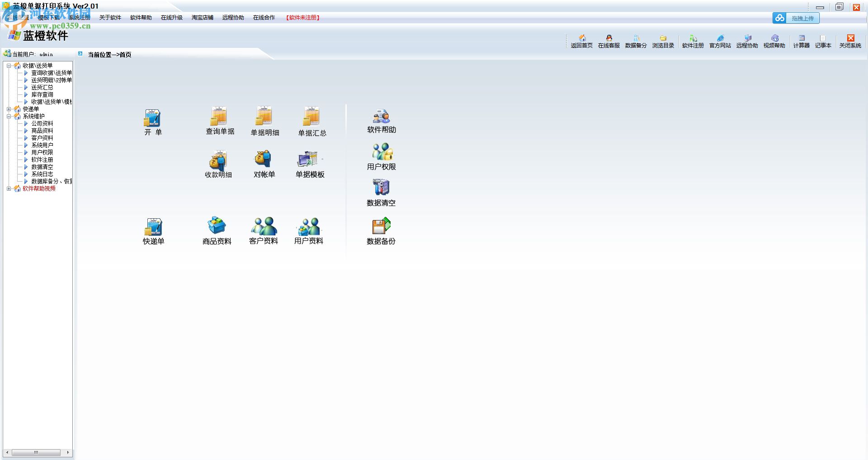Open the 单据模板 home page icon
This screenshot has width=868, height=460.
click(x=310, y=165)
